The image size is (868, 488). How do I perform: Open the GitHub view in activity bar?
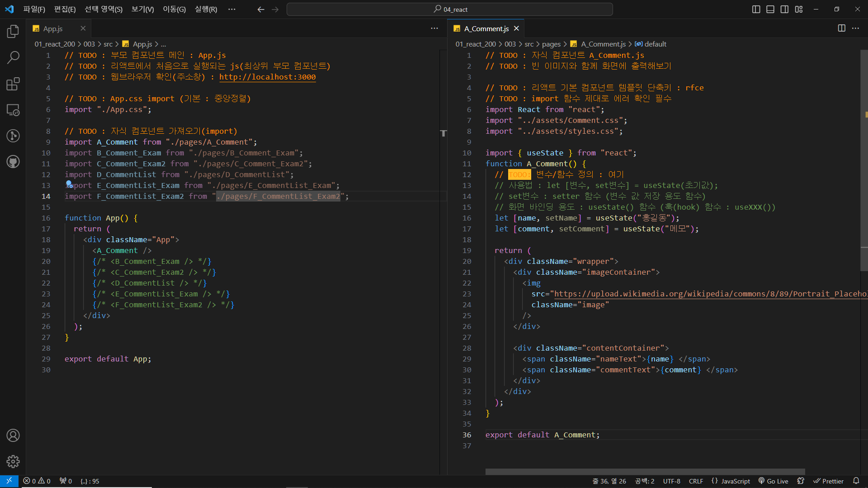(x=13, y=162)
